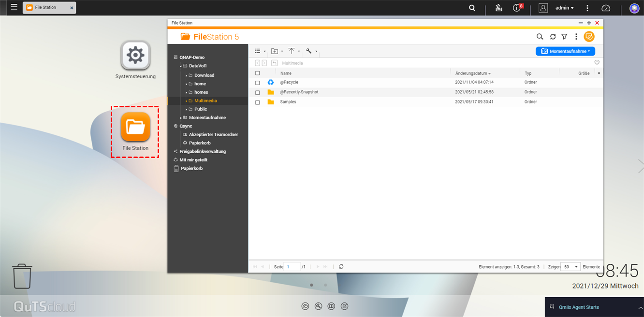644x317 pixels.
Task: Open the desktop trash can
Action: [x=22, y=276]
